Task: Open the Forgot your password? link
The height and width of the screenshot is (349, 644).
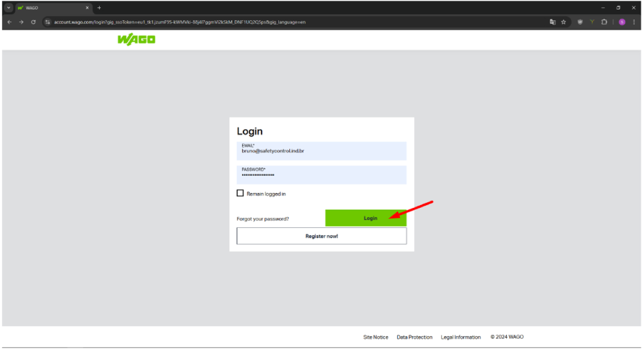Action: tap(263, 219)
